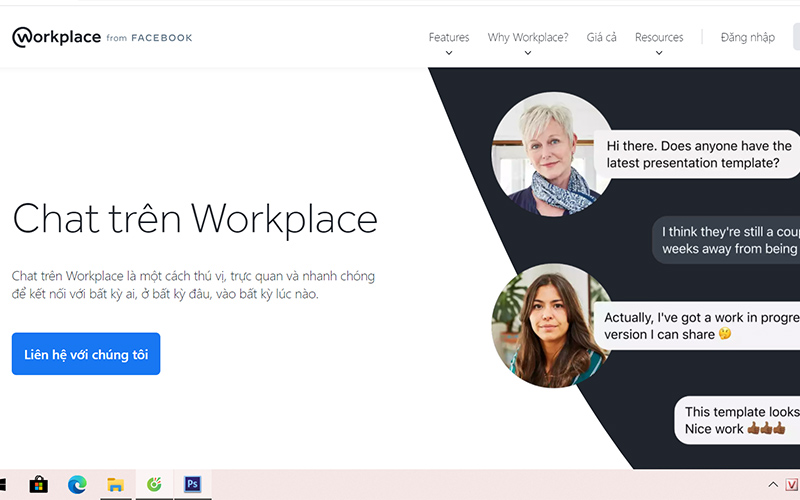Screen dimensions: 800x500
Task: Click the thumbs up emojis
Action: 766,428
